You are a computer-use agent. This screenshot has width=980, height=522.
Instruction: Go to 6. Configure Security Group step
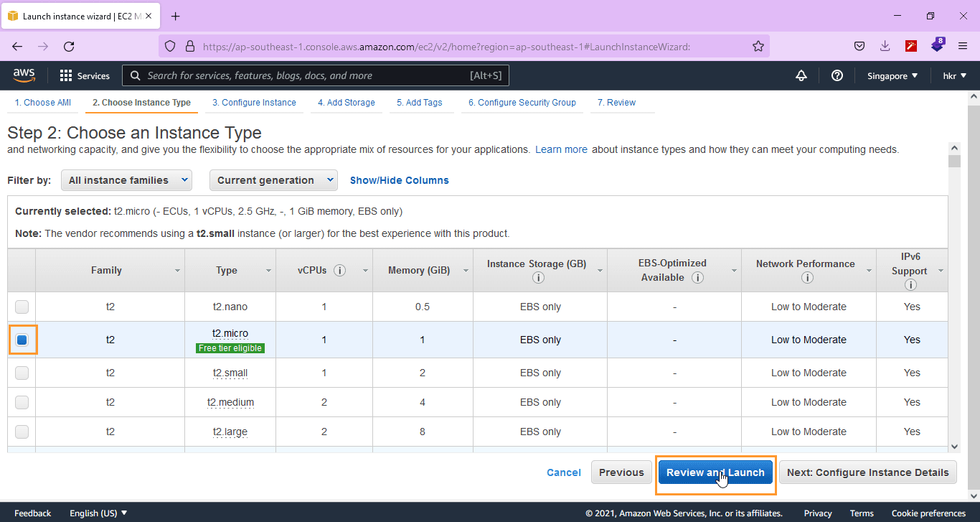pyautogui.click(x=522, y=103)
